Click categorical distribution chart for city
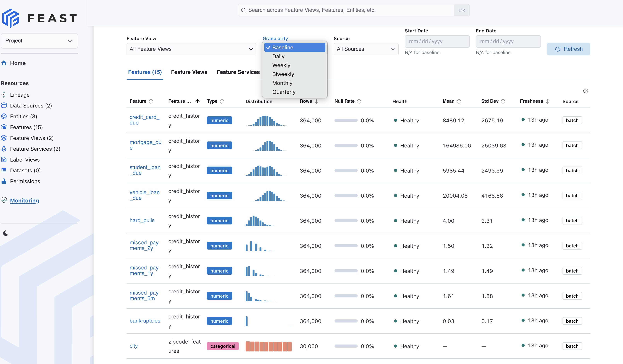 tap(268, 346)
